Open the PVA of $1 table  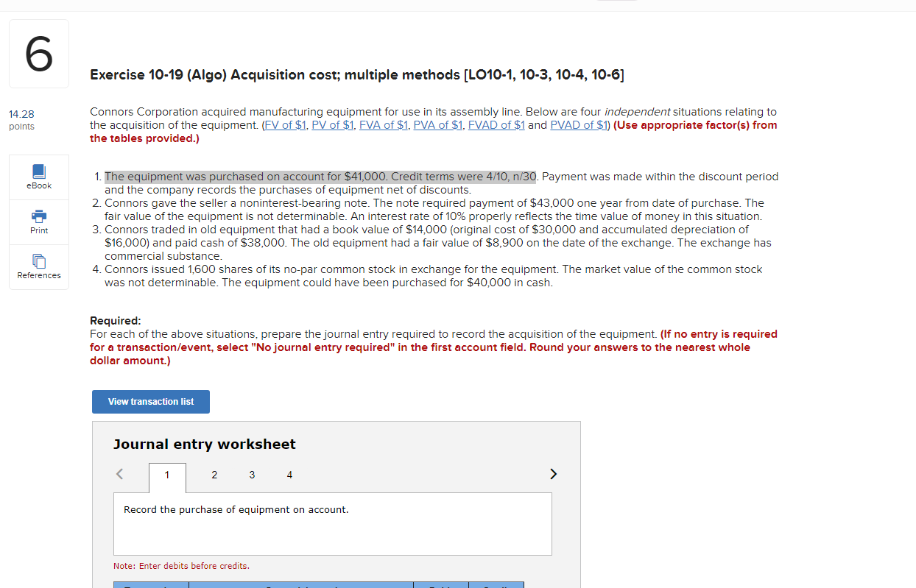437,124
